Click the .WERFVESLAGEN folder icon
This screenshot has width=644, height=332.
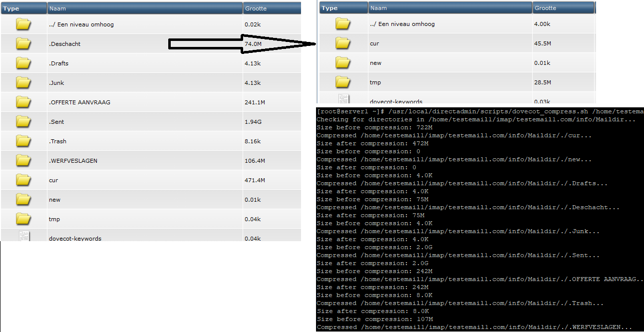click(x=23, y=160)
